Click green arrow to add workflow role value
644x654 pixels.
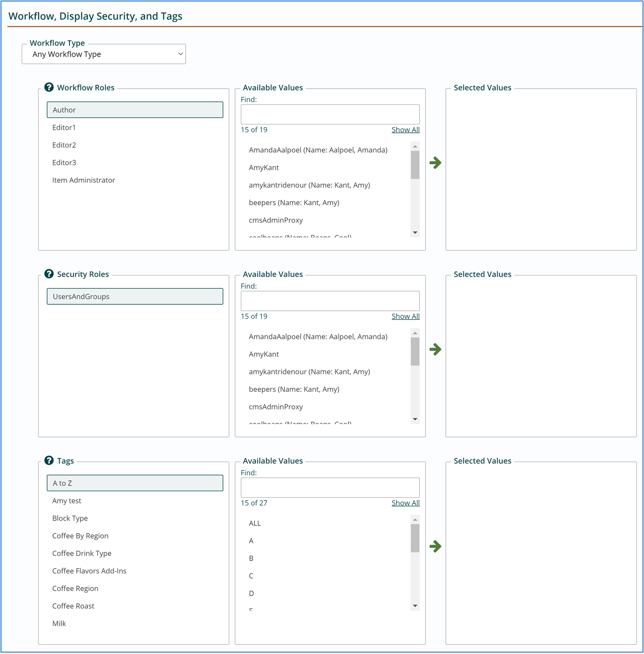(435, 163)
